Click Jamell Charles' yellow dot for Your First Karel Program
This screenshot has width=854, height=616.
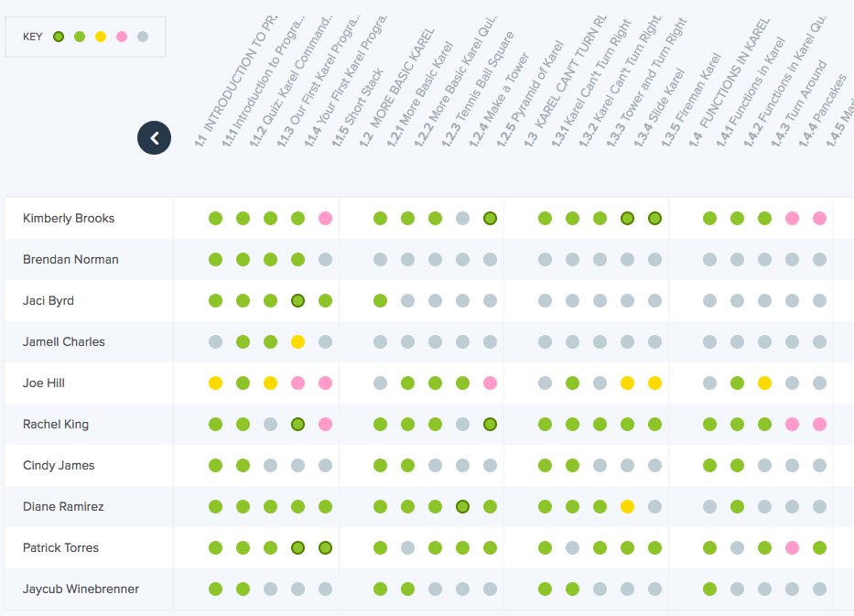[x=297, y=341]
